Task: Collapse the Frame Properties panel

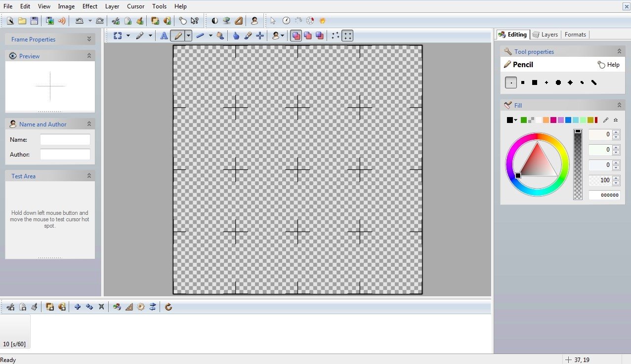Action: tap(89, 39)
